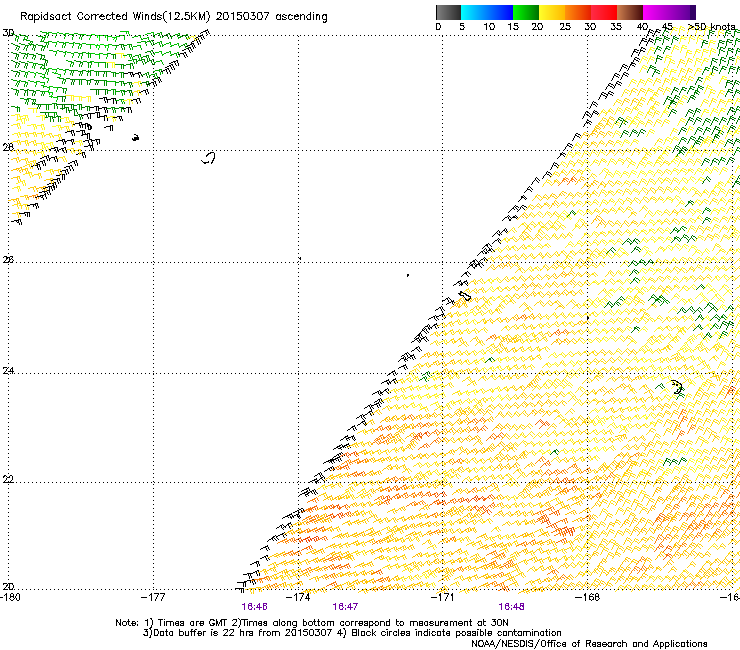Select the red 30-35 knots legend segment

coord(604,12)
